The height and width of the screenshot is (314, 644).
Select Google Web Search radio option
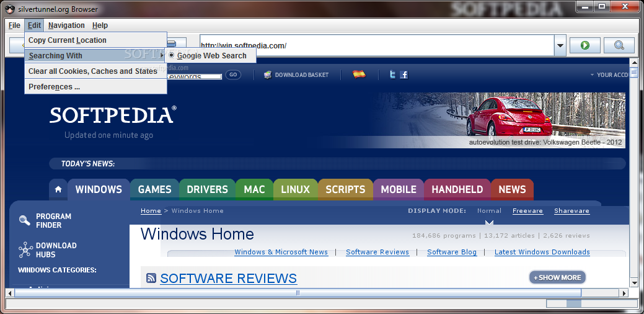[x=171, y=55]
